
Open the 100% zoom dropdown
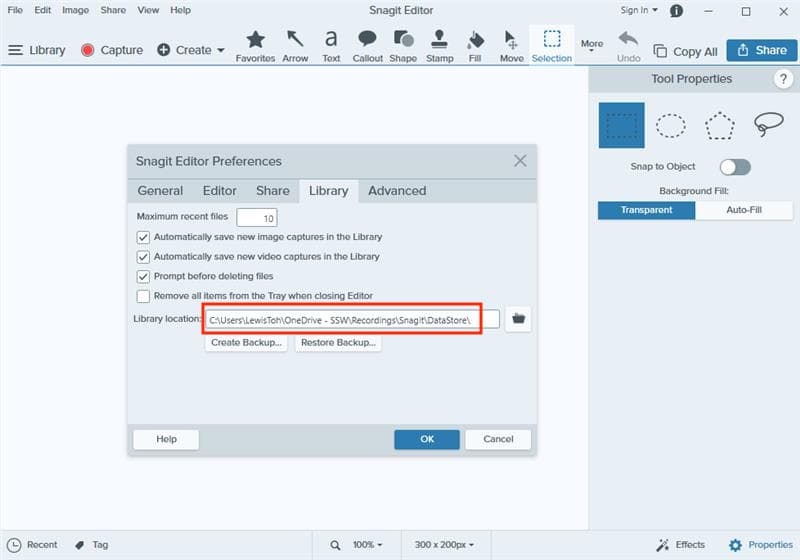pos(367,545)
